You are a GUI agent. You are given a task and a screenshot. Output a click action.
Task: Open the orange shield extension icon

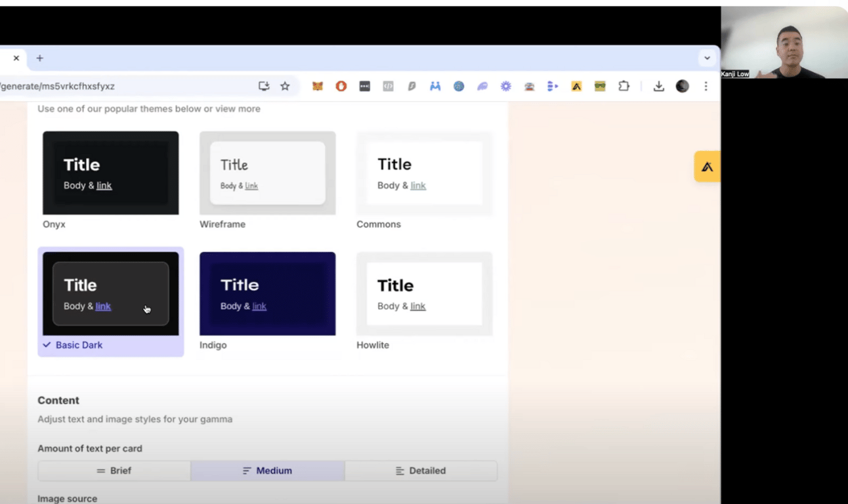[341, 86]
